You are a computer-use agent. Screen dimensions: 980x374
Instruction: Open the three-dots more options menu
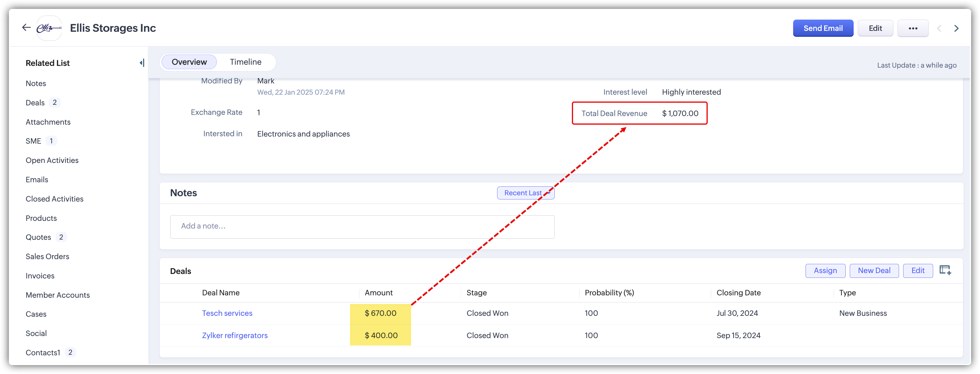click(912, 28)
